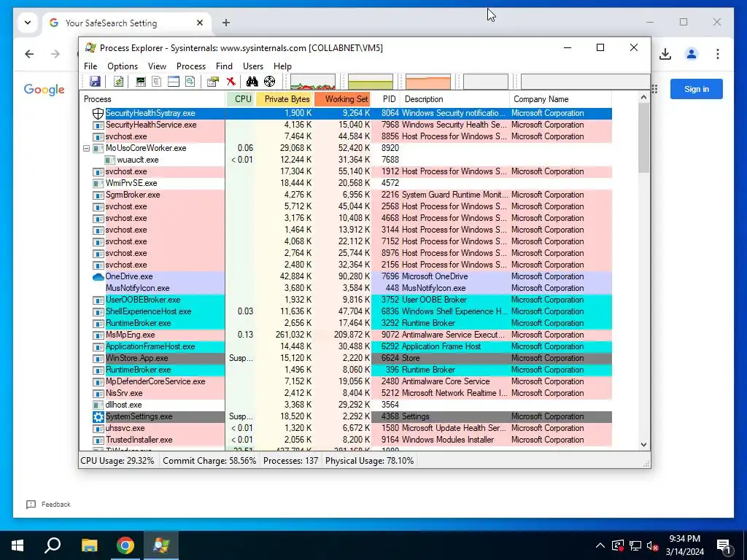The width and height of the screenshot is (747, 560).
Task: Open the View menu
Action: [157, 66]
